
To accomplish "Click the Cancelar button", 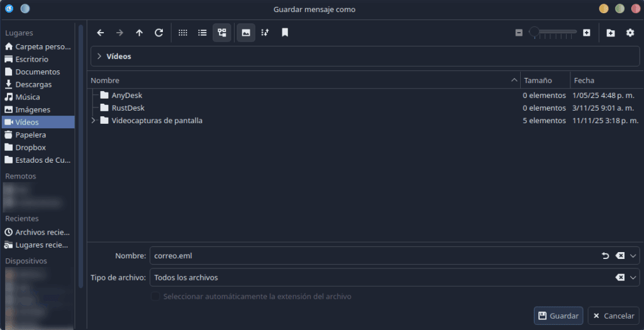I will pos(613,316).
